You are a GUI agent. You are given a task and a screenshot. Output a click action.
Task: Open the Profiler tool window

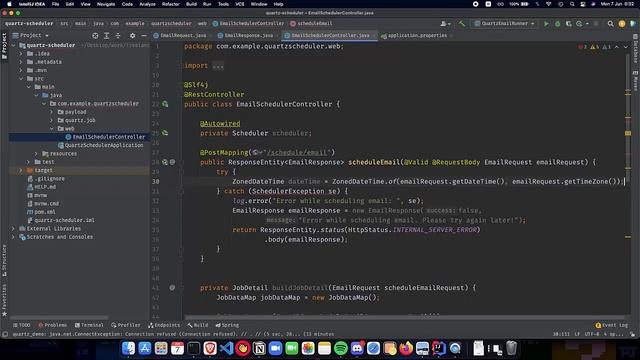[x=126, y=325]
